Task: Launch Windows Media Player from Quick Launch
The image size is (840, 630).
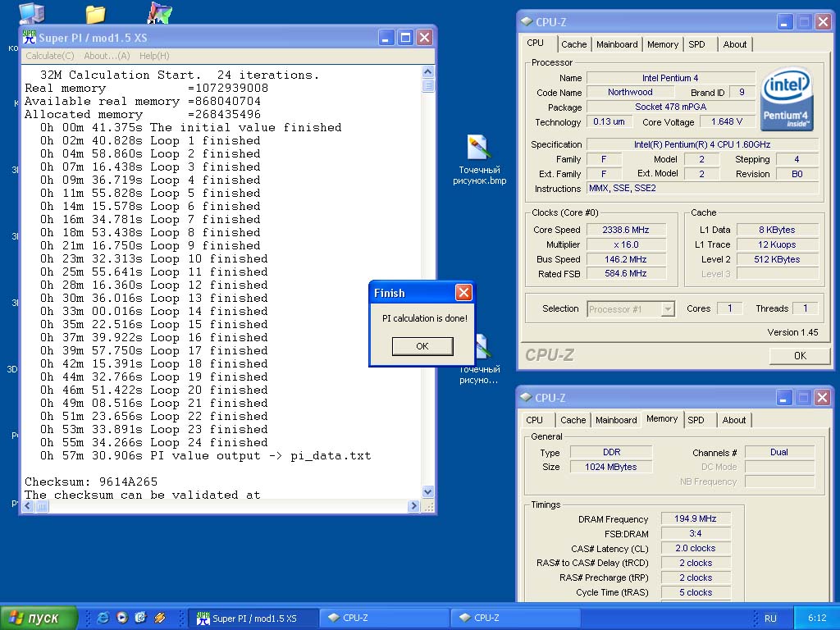Action: tap(122, 618)
